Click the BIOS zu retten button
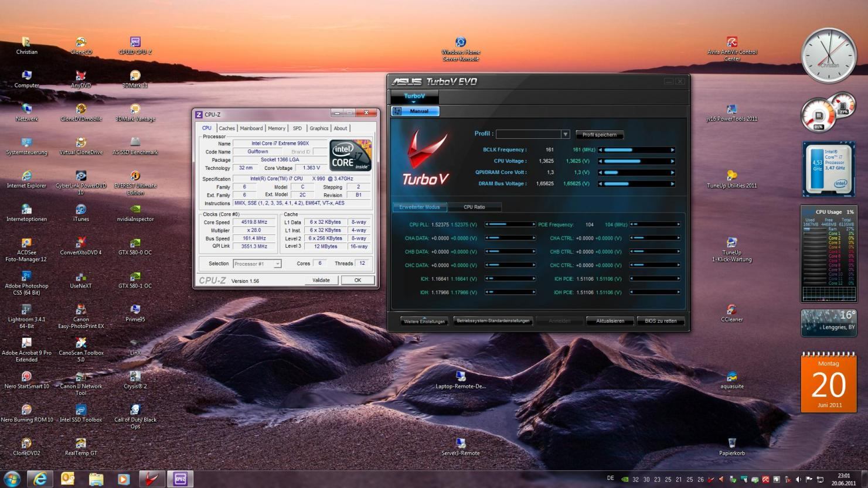The height and width of the screenshot is (488, 868). click(x=661, y=321)
